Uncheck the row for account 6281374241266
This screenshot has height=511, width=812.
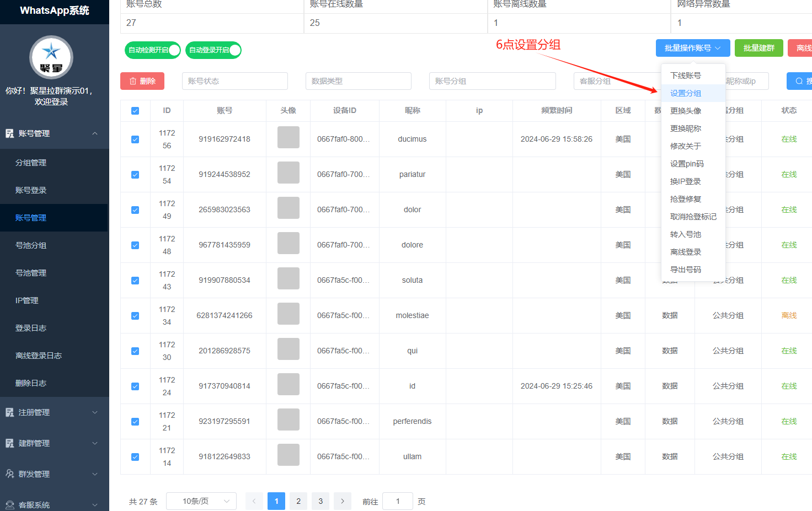(x=135, y=315)
